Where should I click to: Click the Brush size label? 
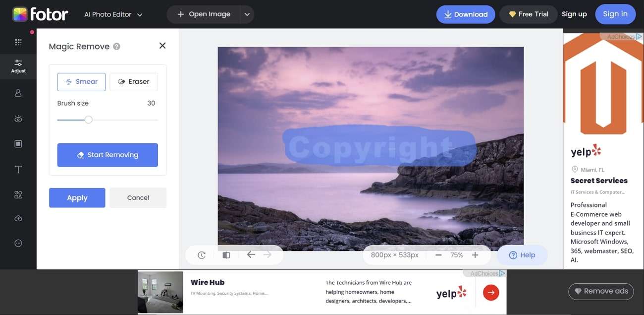click(x=73, y=103)
